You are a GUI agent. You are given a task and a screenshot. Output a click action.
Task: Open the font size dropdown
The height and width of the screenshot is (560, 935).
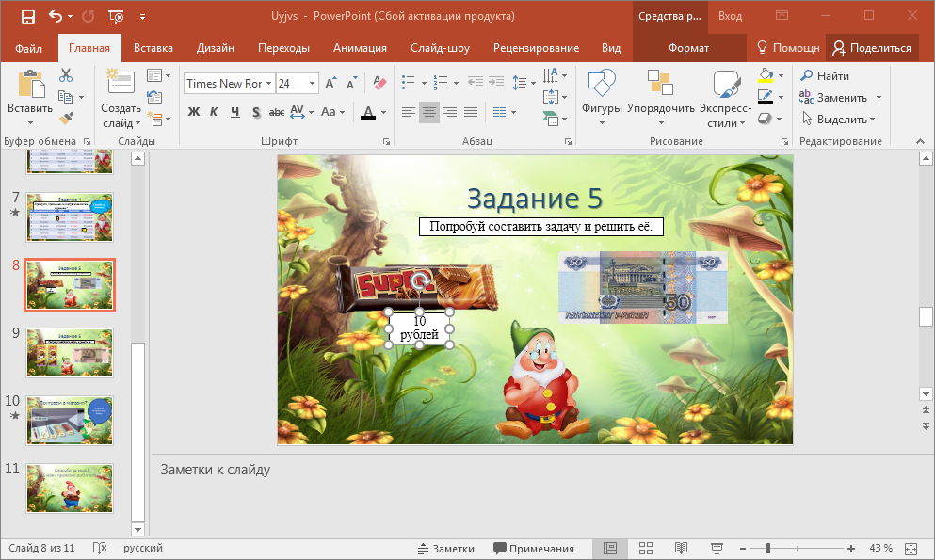pos(312,84)
